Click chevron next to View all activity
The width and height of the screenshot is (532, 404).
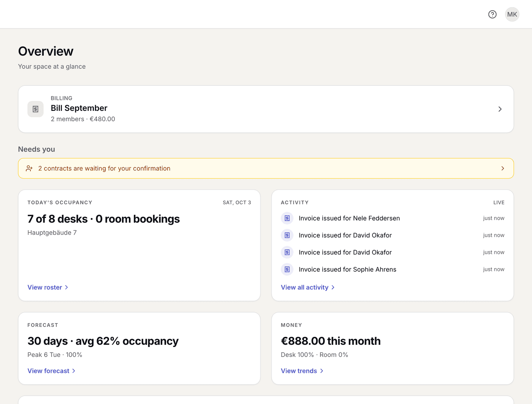[333, 287]
